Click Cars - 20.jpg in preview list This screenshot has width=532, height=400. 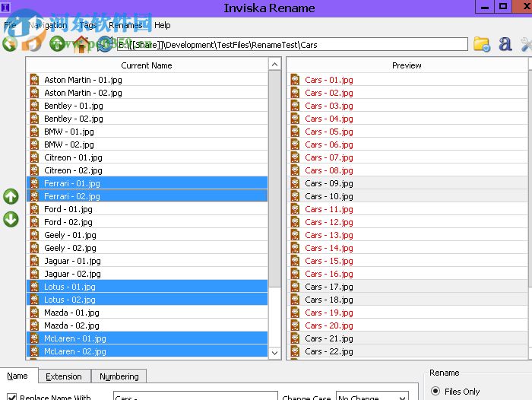point(407,325)
